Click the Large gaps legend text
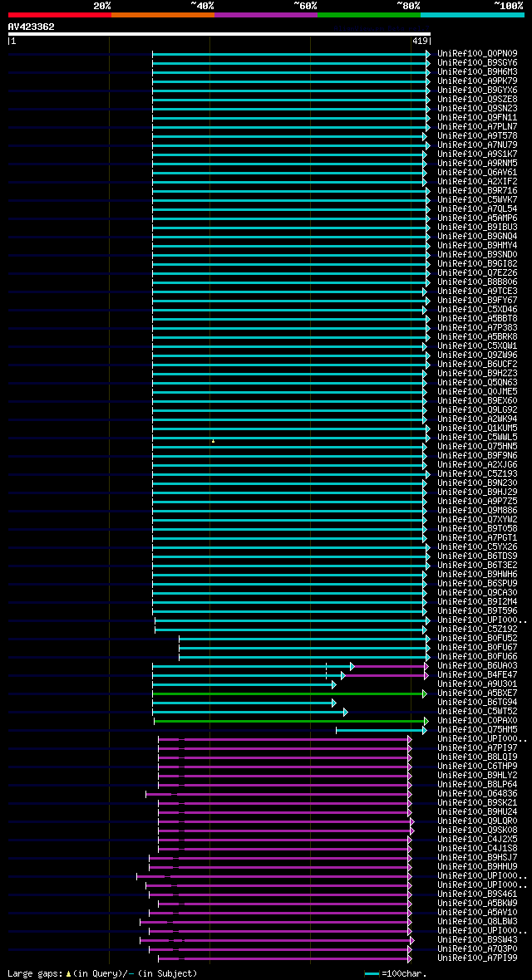This screenshot has width=532, height=980. pyautogui.click(x=102, y=973)
